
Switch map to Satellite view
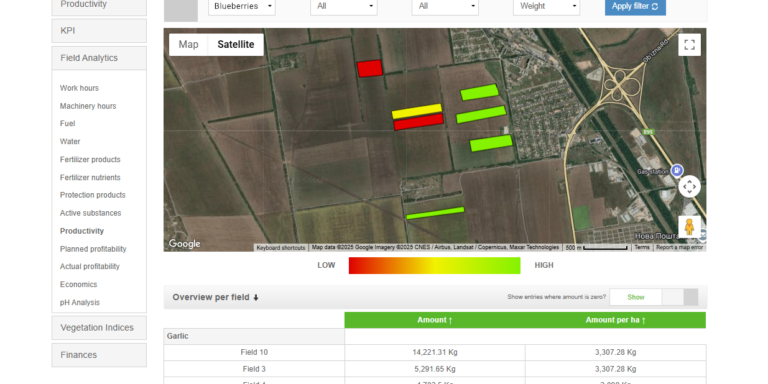[236, 45]
